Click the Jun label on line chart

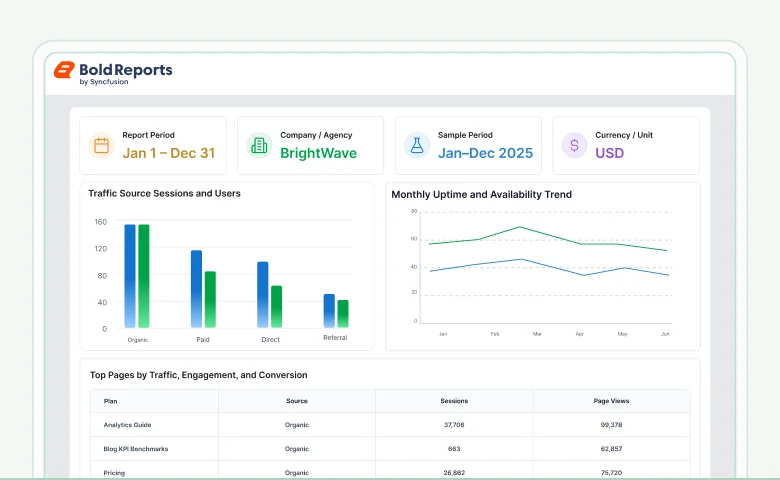coord(665,334)
